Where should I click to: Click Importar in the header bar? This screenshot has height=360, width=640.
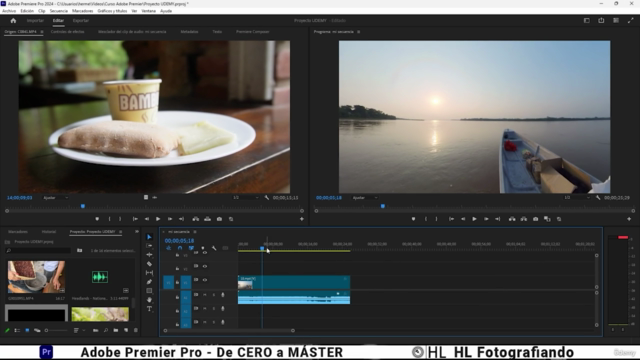tap(35, 20)
